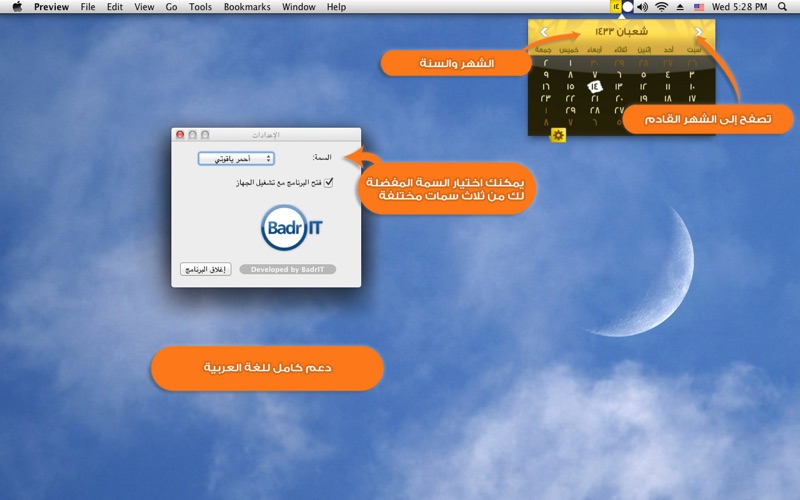
Task: Select greyed day 30 of previous month
Action: pyautogui.click(x=594, y=63)
